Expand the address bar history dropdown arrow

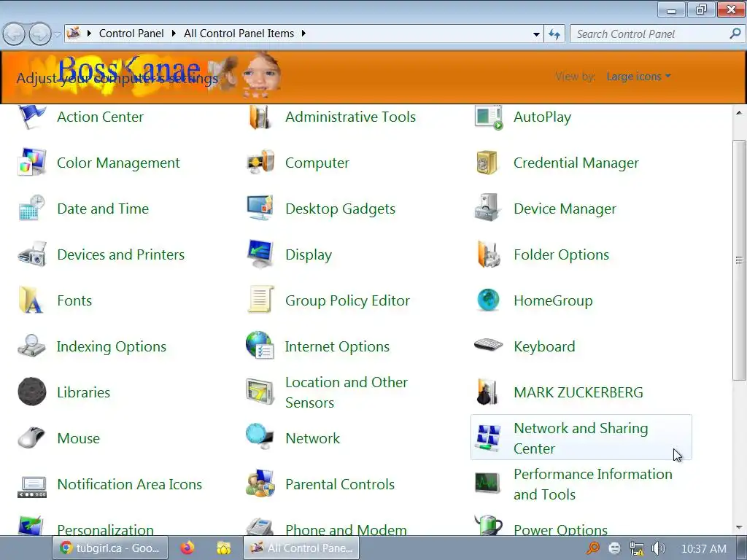(536, 34)
